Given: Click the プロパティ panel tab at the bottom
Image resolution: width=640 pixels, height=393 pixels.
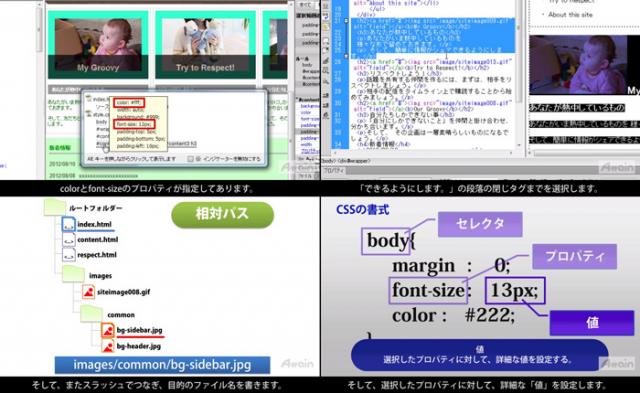Looking at the screenshot, I should [333, 171].
